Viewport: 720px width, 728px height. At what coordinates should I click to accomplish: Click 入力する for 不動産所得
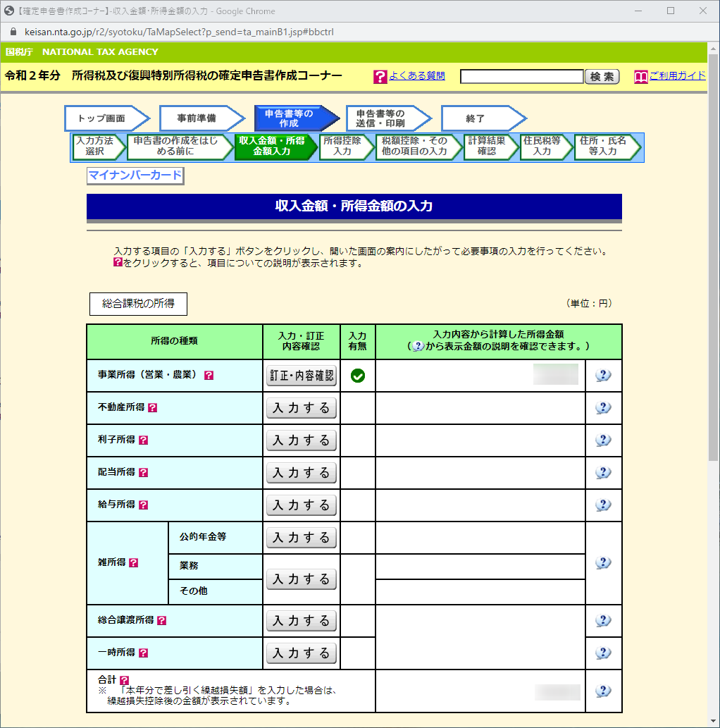302,408
